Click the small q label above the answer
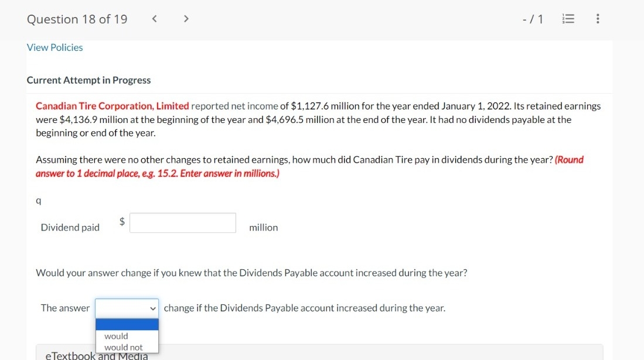644x360 pixels. [38, 200]
